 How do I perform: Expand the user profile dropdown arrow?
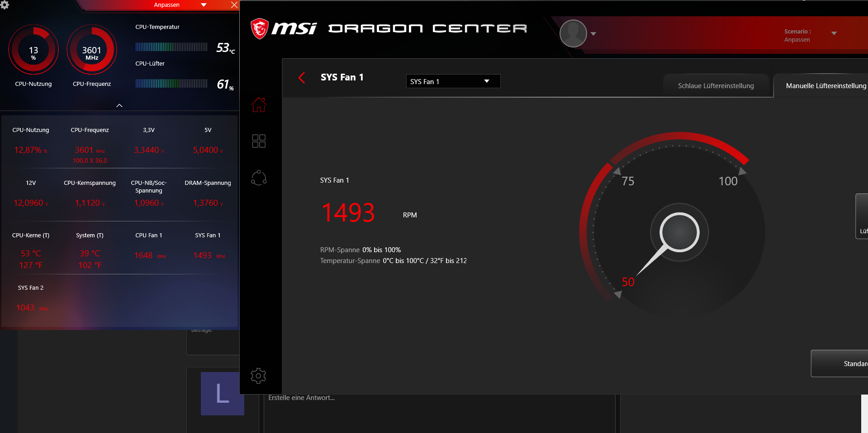(x=593, y=34)
